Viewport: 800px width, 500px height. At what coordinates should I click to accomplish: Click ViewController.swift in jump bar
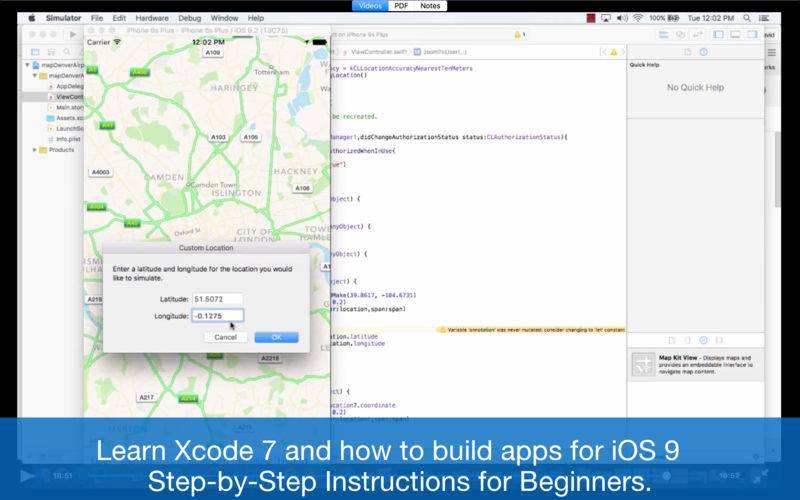tap(379, 52)
